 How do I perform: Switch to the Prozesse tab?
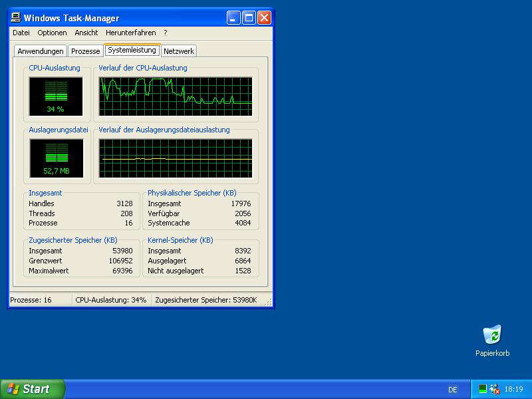point(86,51)
